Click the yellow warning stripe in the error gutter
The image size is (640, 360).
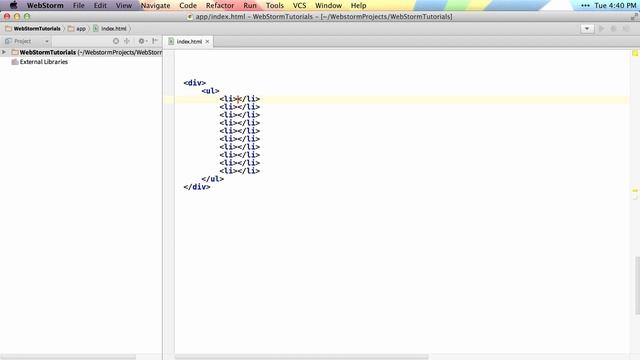click(635, 190)
